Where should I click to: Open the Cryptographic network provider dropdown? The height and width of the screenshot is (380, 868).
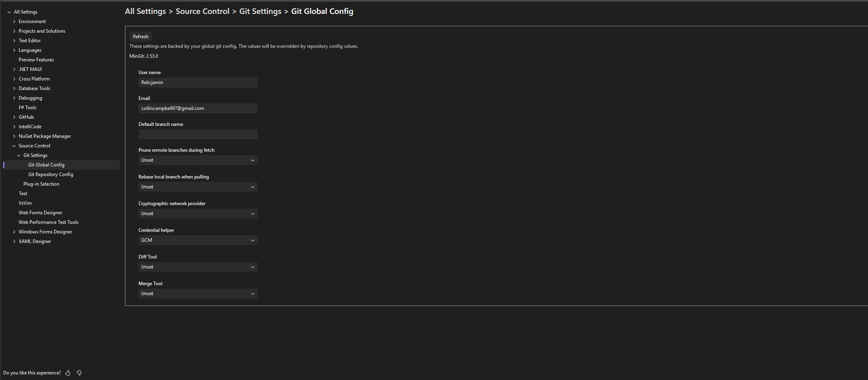tap(198, 213)
